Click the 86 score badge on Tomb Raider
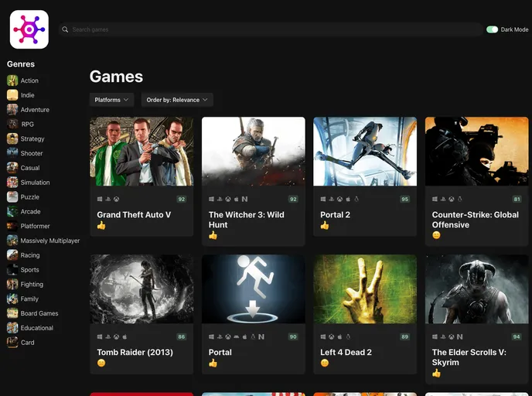Screen dimensions: 532x396 tap(182, 337)
